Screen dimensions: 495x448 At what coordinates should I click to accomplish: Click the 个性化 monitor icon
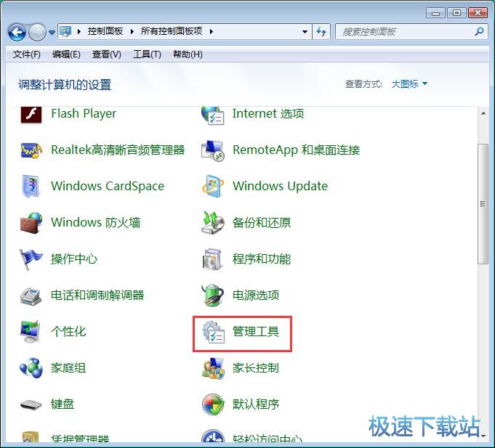pyautogui.click(x=31, y=332)
